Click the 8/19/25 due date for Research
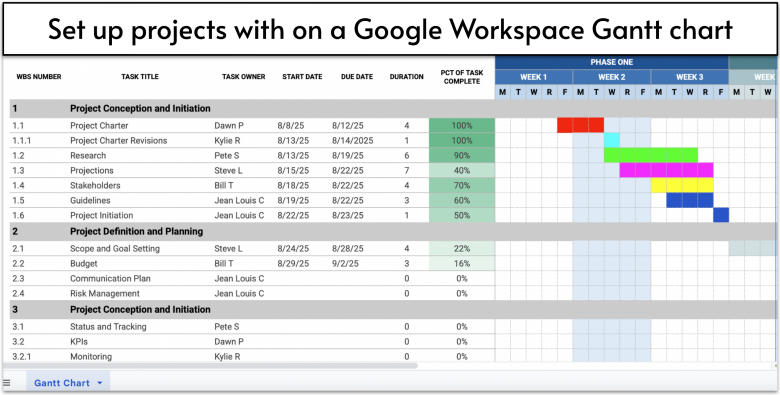Screen dimensions: 780x395 pos(348,155)
